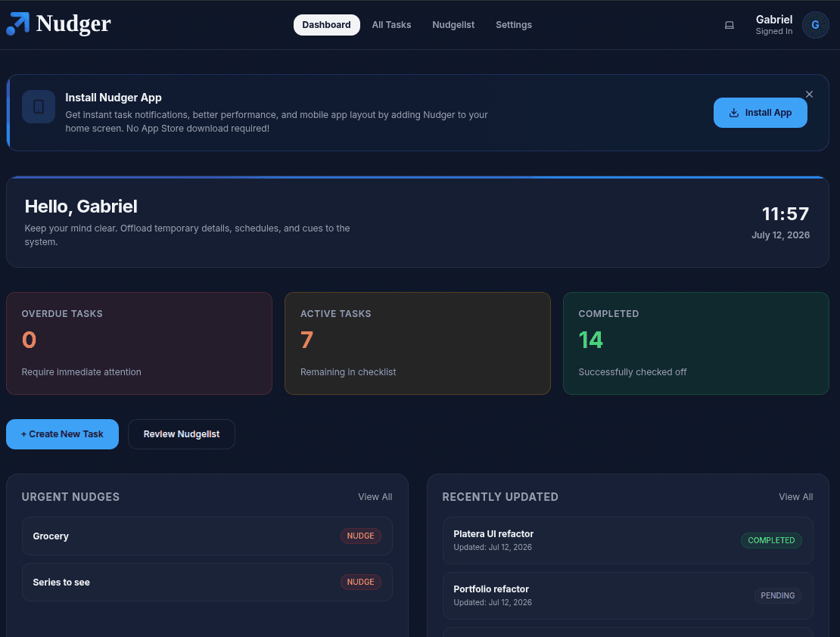Open the G user avatar
This screenshot has height=637, width=840.
[x=815, y=25]
